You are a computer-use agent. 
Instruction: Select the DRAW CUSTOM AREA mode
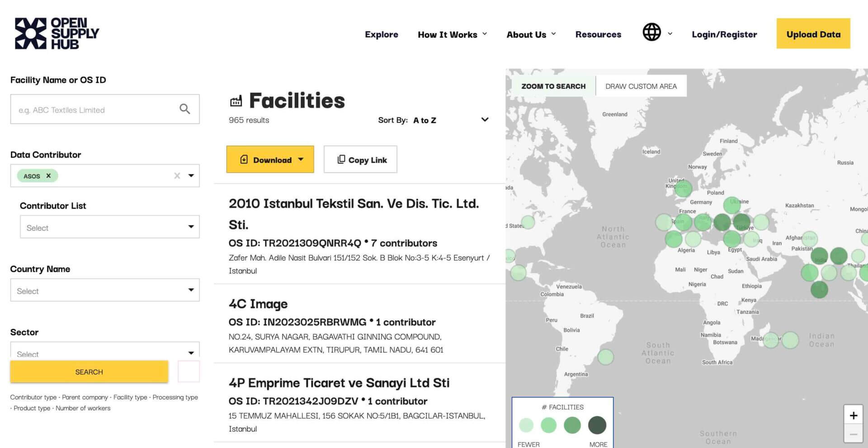pos(641,86)
